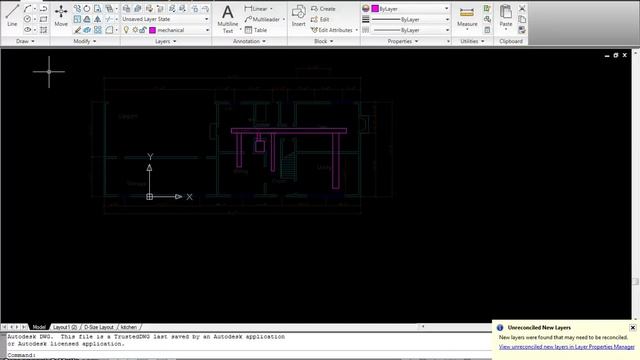640x360 pixels.
Task: Switch to the Model tab
Action: pyautogui.click(x=39, y=327)
